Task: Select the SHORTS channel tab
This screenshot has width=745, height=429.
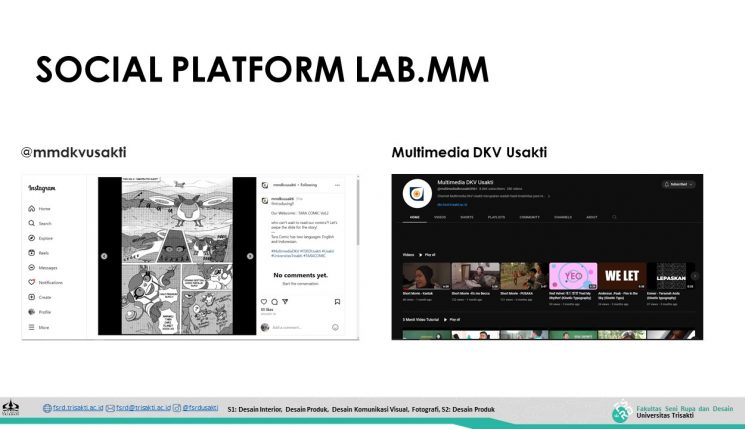Action: tap(467, 217)
